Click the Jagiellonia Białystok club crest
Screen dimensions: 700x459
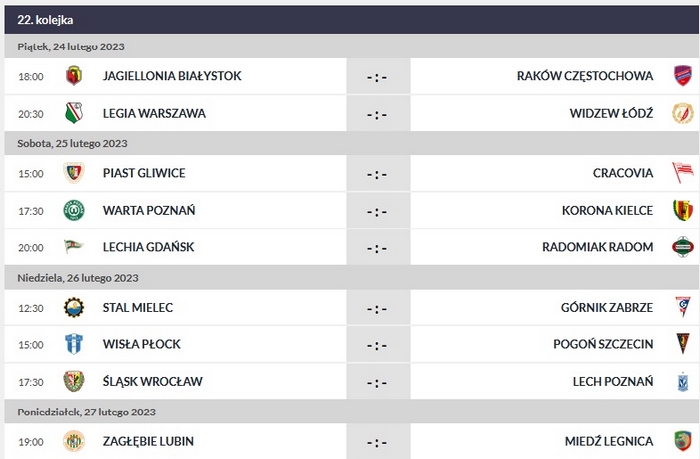(73, 76)
